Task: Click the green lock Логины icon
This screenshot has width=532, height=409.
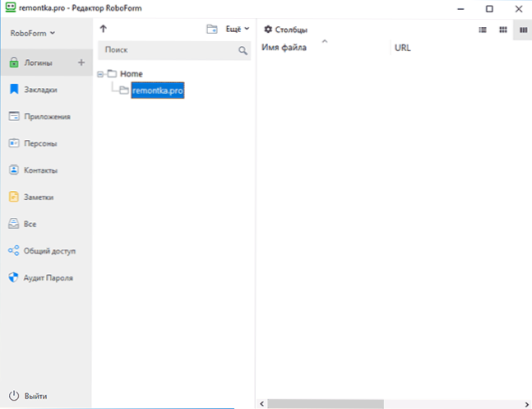Action: coord(14,63)
